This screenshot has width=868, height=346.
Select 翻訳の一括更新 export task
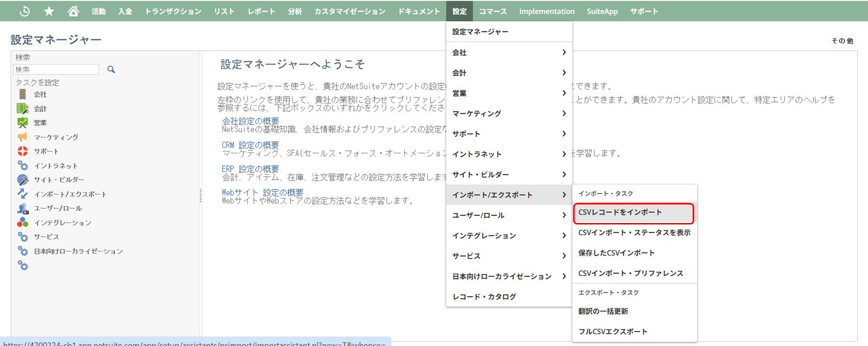[634, 311]
